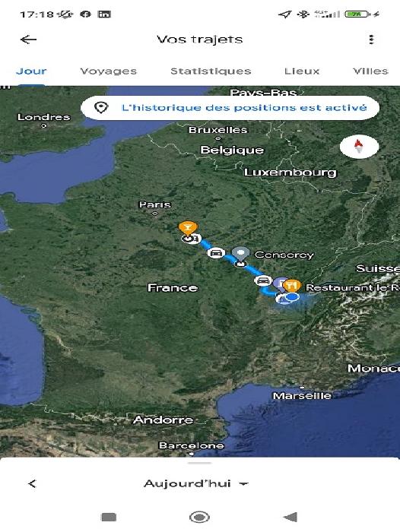The height and width of the screenshot is (532, 400).
Task: Tap the back arrow beside Vos trajets
Action: coord(29,40)
